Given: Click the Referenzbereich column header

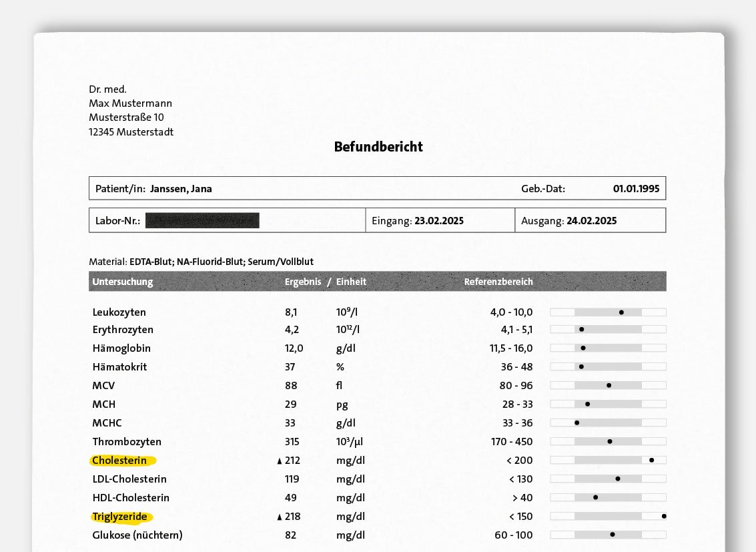Looking at the screenshot, I should coord(498,282).
